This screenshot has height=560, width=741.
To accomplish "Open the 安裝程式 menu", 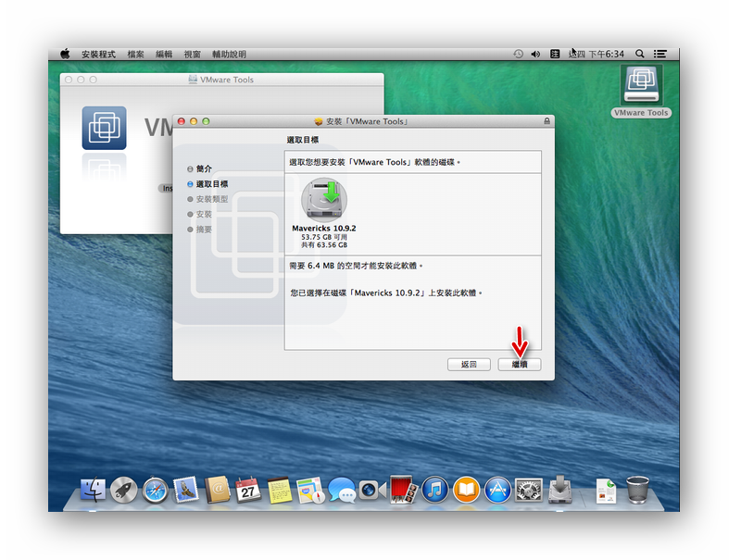I will (98, 54).
